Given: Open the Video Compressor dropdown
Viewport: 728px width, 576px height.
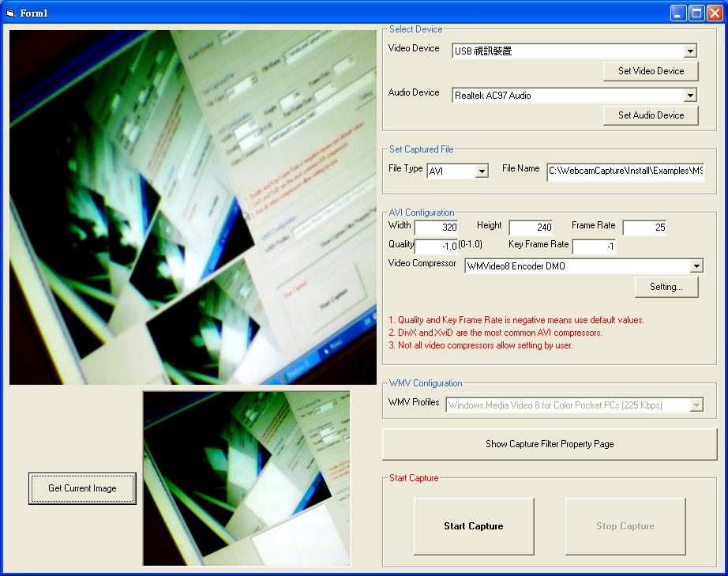Looking at the screenshot, I should (x=696, y=266).
